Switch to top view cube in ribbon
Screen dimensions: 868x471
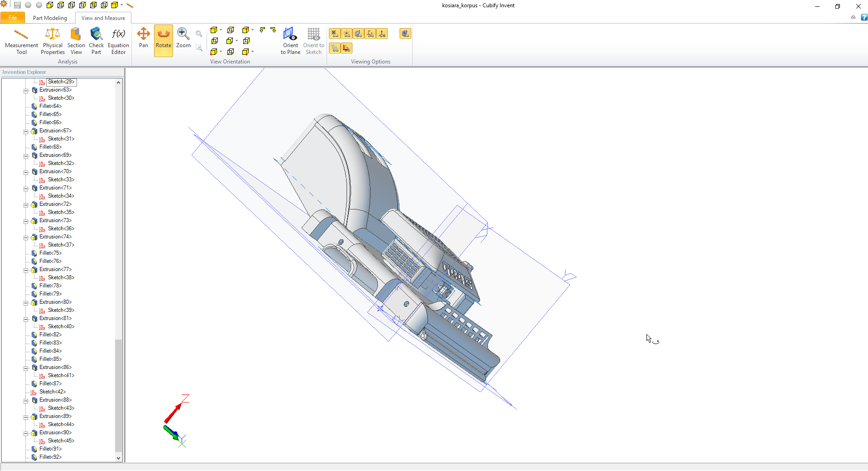231,30
